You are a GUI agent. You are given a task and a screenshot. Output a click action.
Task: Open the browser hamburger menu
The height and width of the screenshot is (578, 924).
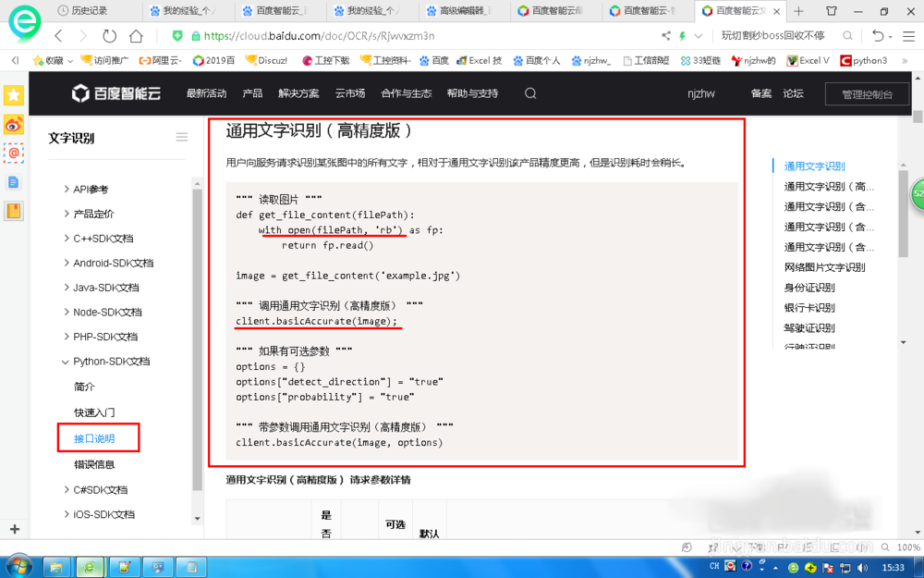click(x=908, y=36)
